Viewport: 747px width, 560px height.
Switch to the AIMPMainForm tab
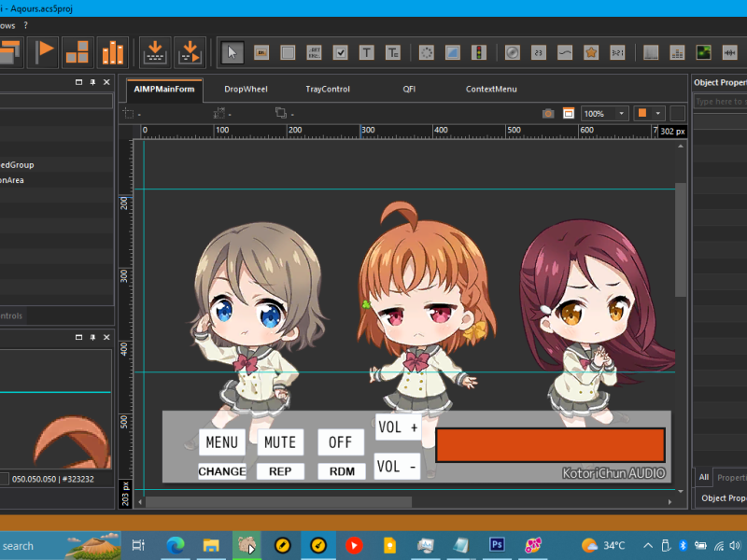pyautogui.click(x=164, y=89)
